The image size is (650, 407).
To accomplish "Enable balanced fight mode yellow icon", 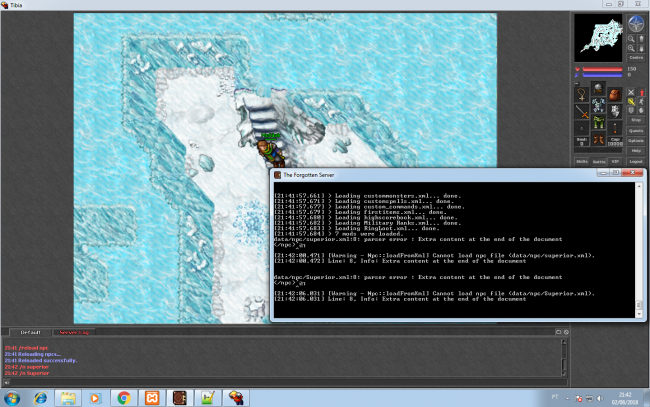I will click(631, 102).
